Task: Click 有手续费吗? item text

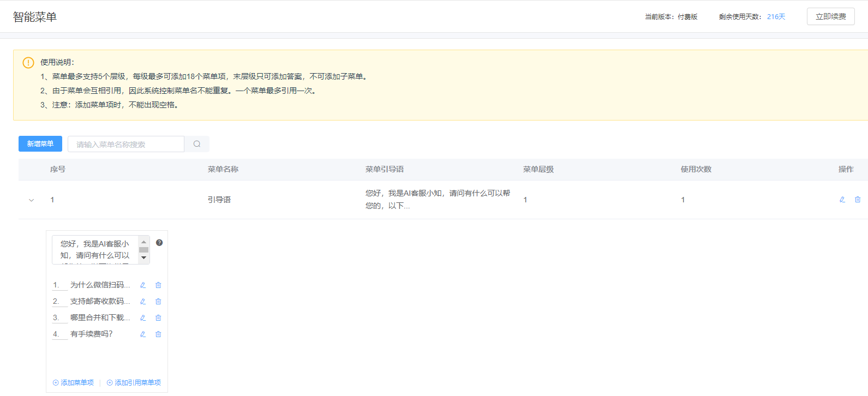Action: pyautogui.click(x=92, y=334)
